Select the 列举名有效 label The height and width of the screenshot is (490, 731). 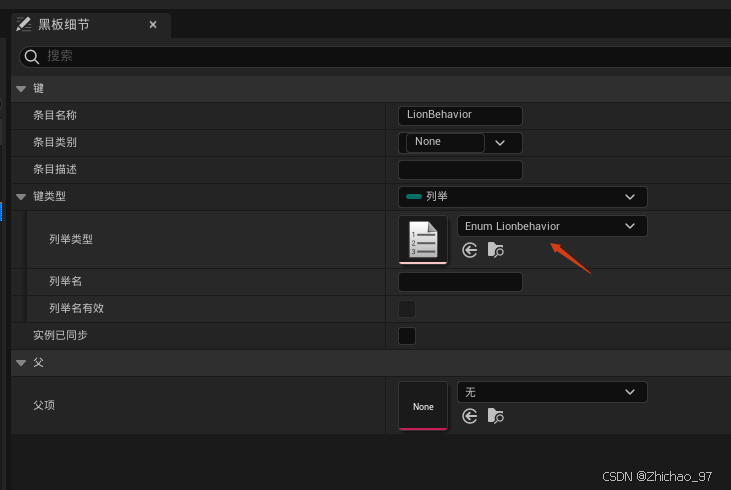pyautogui.click(x=76, y=308)
